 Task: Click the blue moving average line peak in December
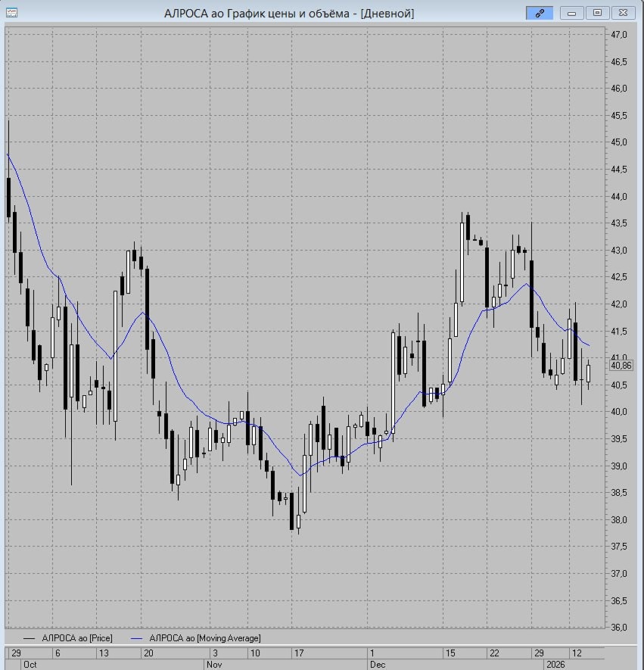(527, 284)
